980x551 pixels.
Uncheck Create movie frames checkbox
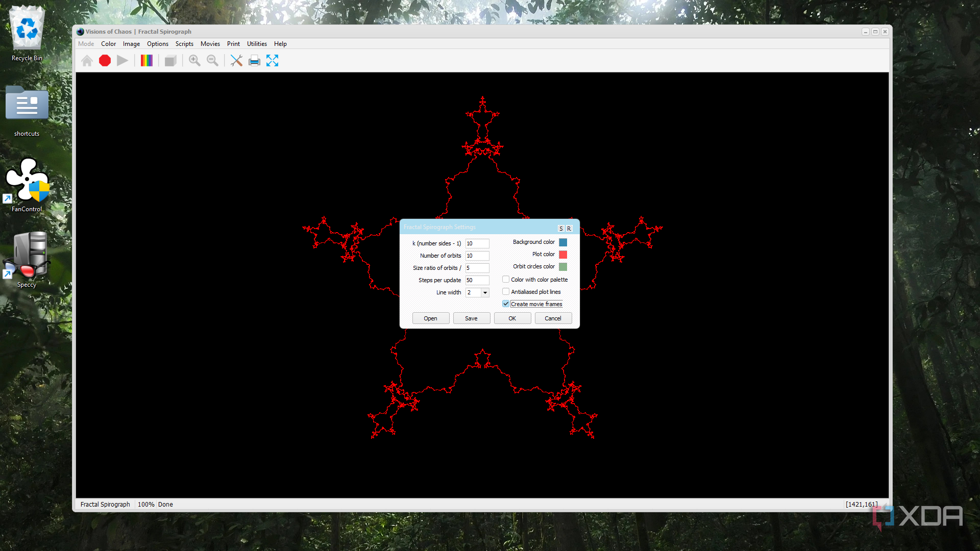pyautogui.click(x=506, y=304)
